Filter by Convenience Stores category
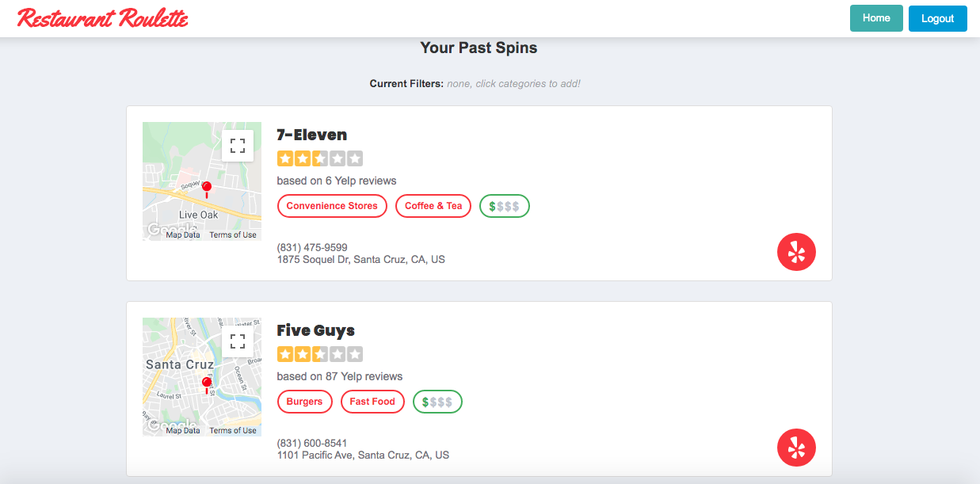 point(332,206)
